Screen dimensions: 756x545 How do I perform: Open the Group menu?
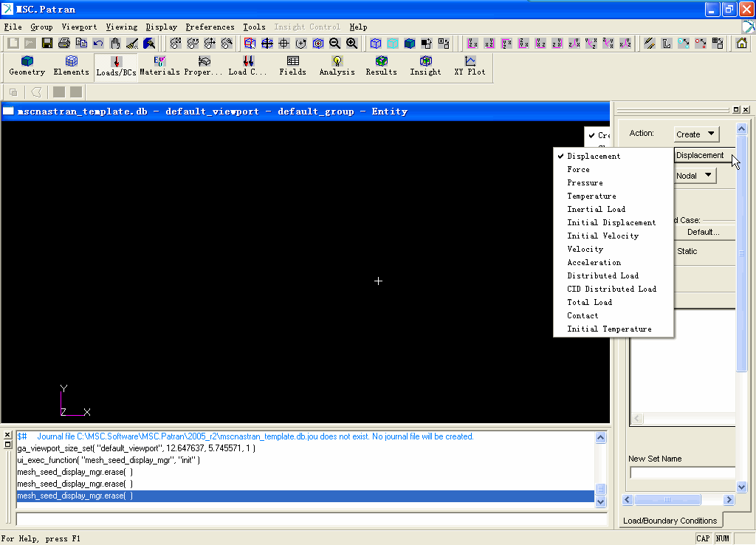click(41, 27)
